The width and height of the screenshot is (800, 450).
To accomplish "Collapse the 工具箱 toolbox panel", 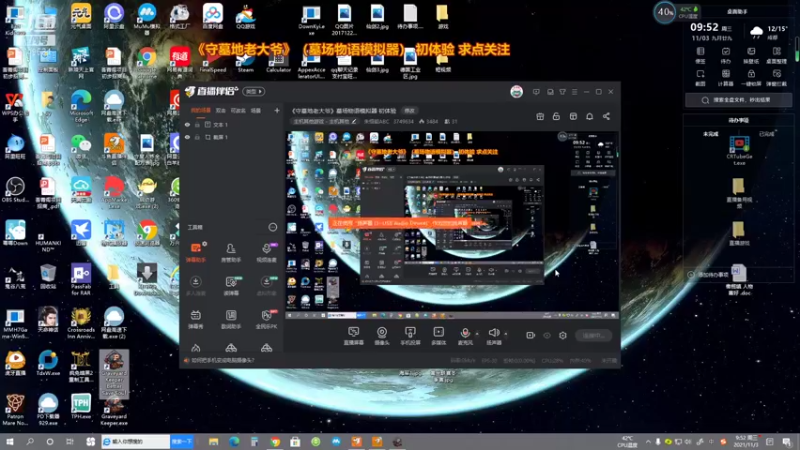I will click(273, 227).
